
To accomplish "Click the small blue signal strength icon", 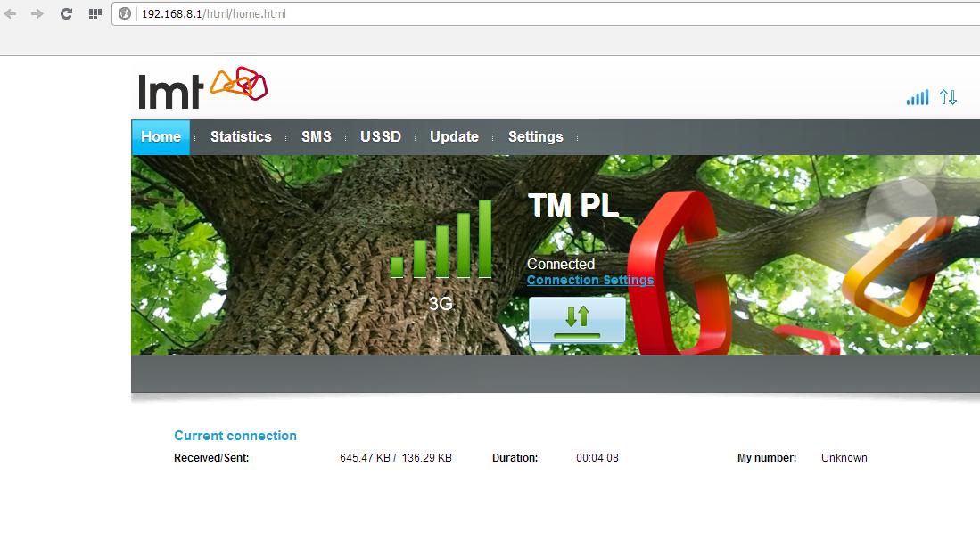I will tap(917, 97).
